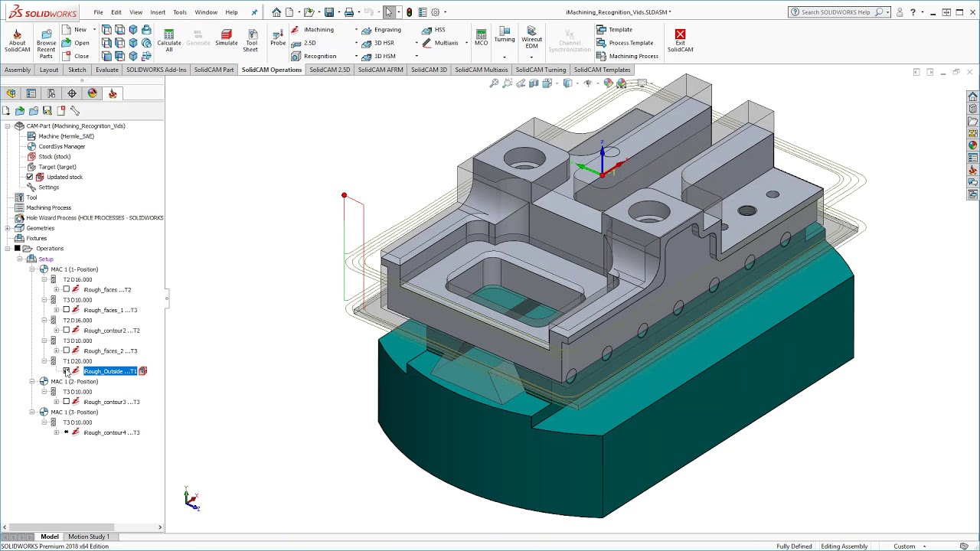The image size is (980, 551).
Task: Open the Insert menu
Action: (x=158, y=12)
